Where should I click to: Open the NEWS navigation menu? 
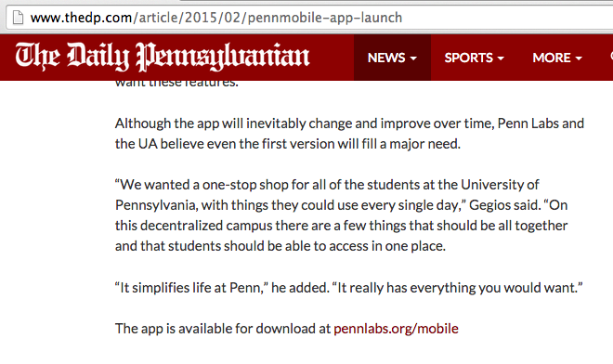[x=392, y=58]
